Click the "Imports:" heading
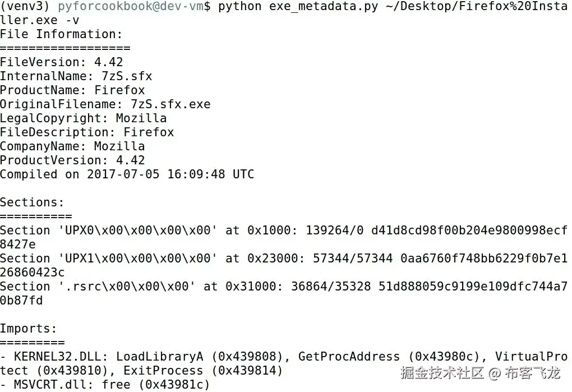 (29, 329)
